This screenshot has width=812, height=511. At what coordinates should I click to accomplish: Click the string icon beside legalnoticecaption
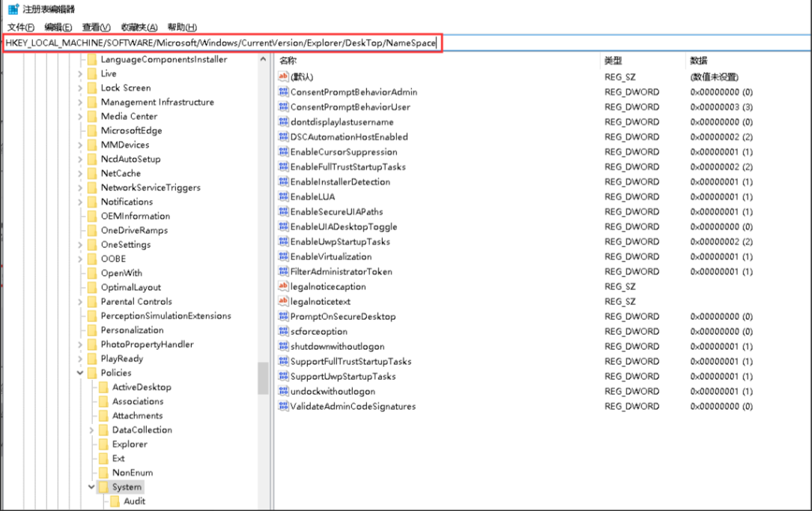[x=283, y=286]
